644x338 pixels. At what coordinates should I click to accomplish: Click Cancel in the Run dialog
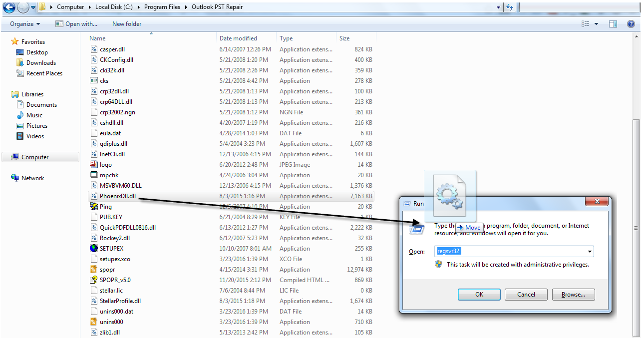526,295
